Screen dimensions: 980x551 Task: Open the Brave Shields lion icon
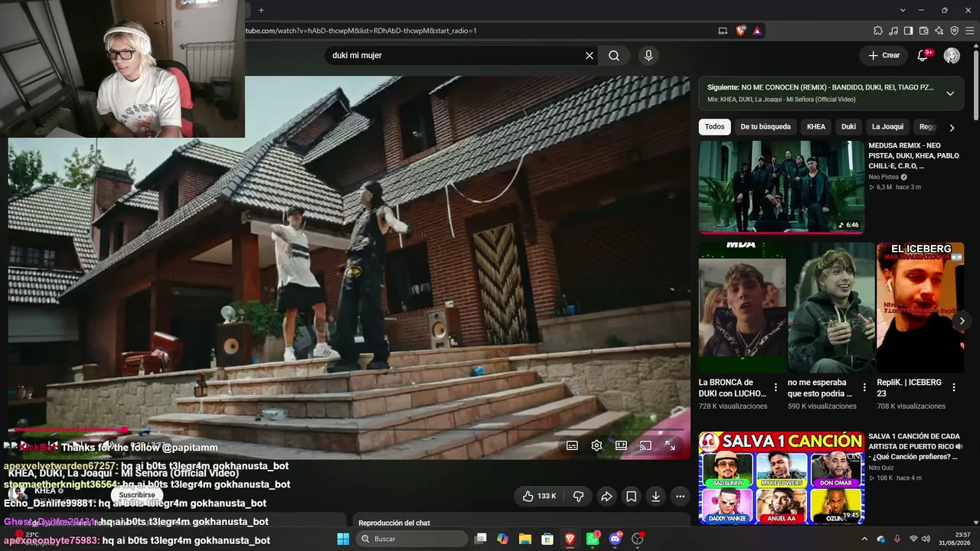(740, 31)
